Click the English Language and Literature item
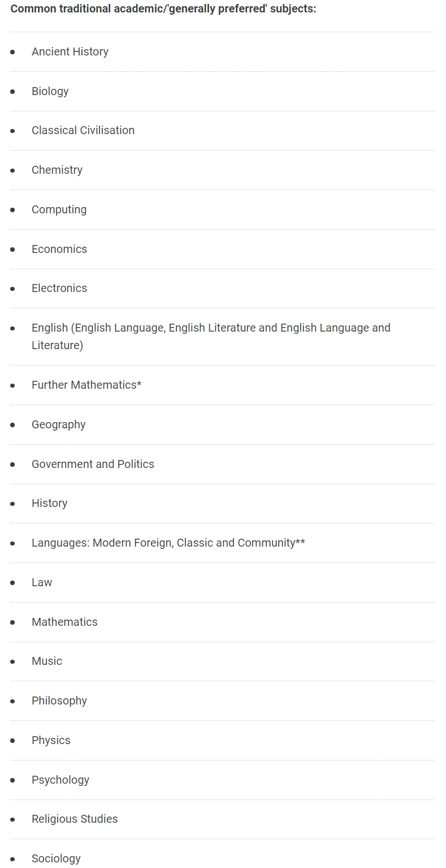This screenshot has width=446, height=868. pyautogui.click(x=211, y=336)
